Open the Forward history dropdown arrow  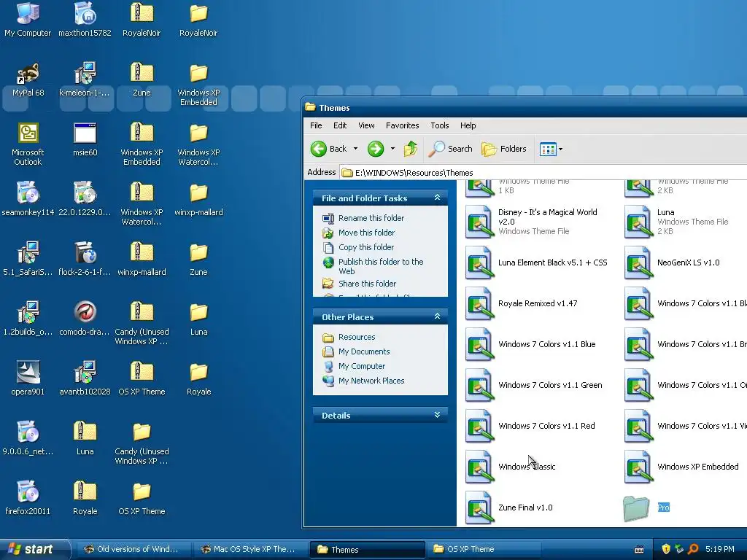392,149
